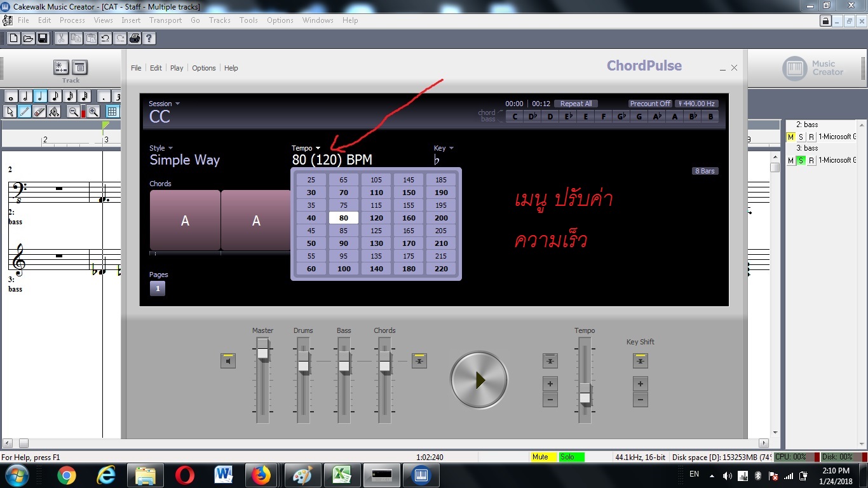Select tempo 100 in tempo grid

pos(344,269)
